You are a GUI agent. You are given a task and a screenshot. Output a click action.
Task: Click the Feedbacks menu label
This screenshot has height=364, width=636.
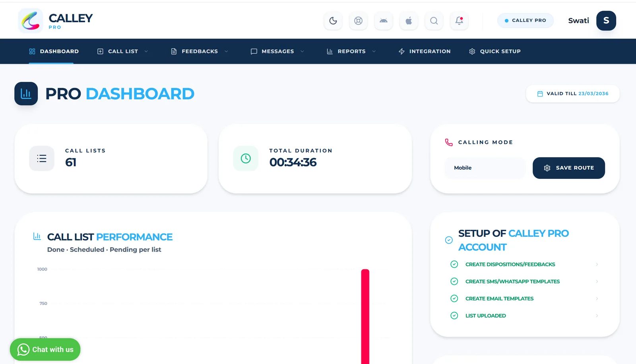pyautogui.click(x=200, y=51)
